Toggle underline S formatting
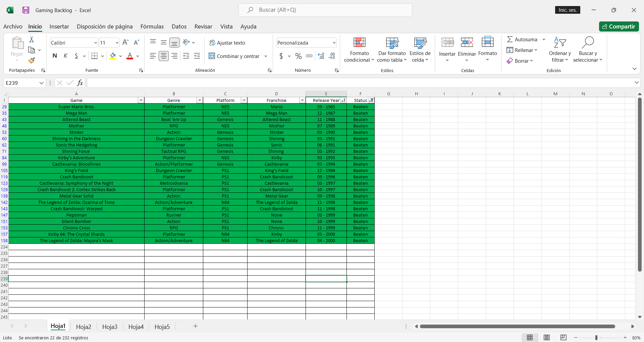Screen dimensions: 644x342 coord(76,56)
